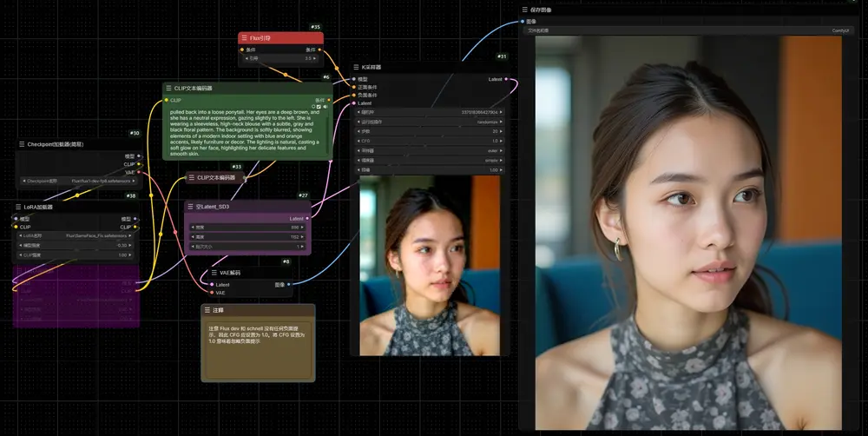Click the CLIP output port on Checkpoint加载器
868x436 pixels.
139,164
